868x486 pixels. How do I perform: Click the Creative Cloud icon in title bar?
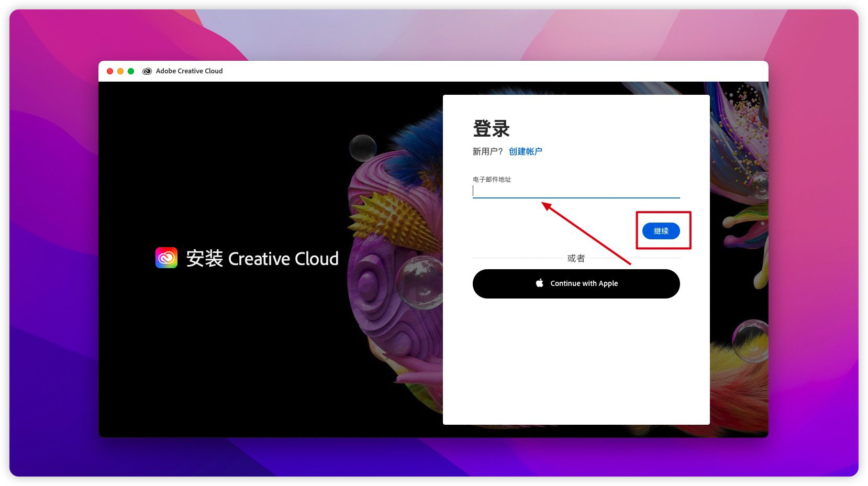tap(147, 71)
